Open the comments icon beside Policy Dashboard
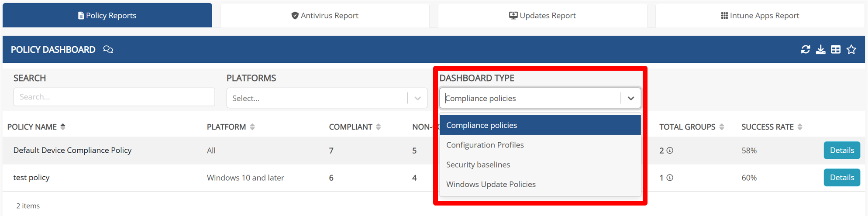Image resolution: width=868 pixels, height=216 pixels. [x=108, y=50]
